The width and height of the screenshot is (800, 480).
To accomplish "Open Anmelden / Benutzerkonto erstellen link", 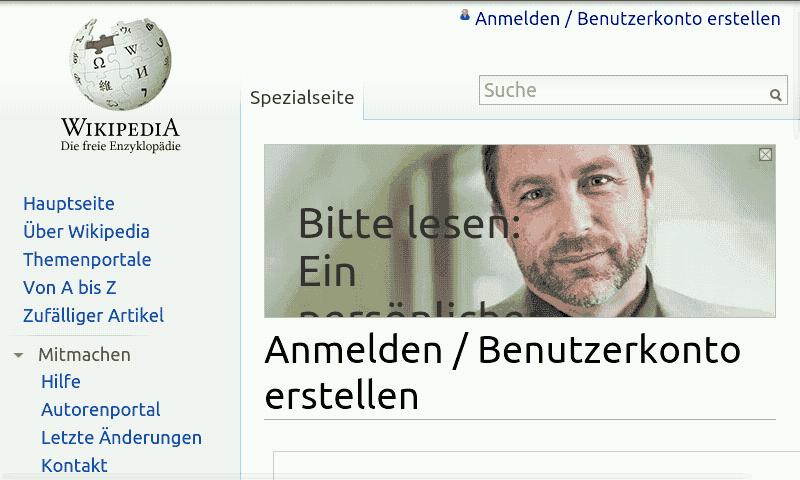I will tap(628, 19).
